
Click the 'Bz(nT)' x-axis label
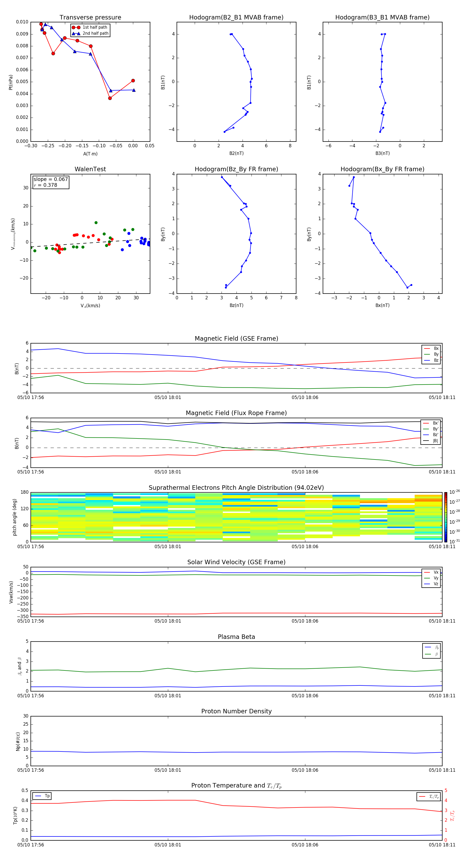pyautogui.click(x=236, y=305)
